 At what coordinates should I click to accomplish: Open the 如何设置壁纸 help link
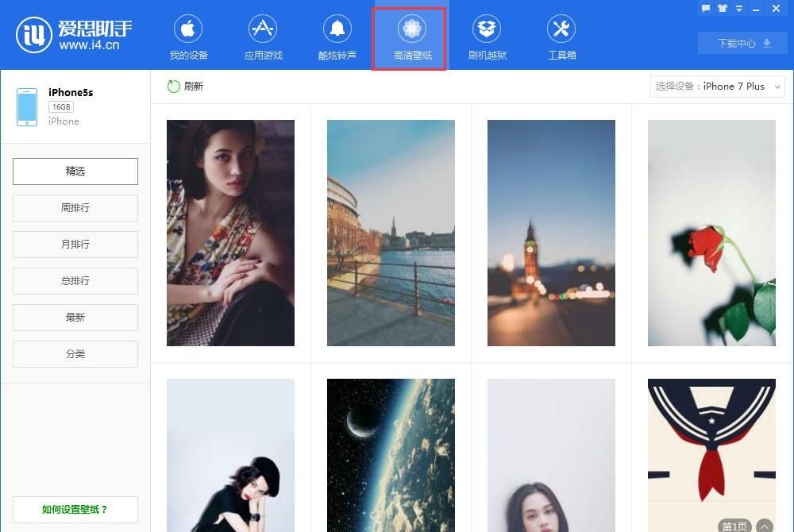click(x=75, y=509)
